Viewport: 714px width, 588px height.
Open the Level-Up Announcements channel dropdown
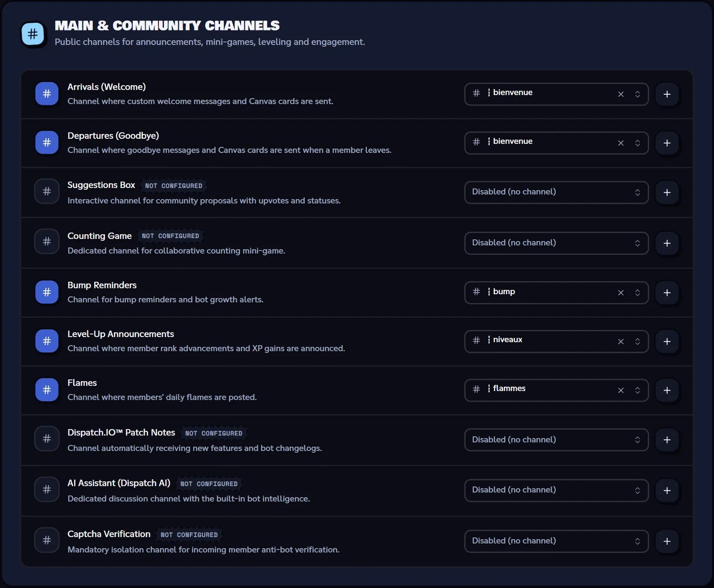(556, 342)
